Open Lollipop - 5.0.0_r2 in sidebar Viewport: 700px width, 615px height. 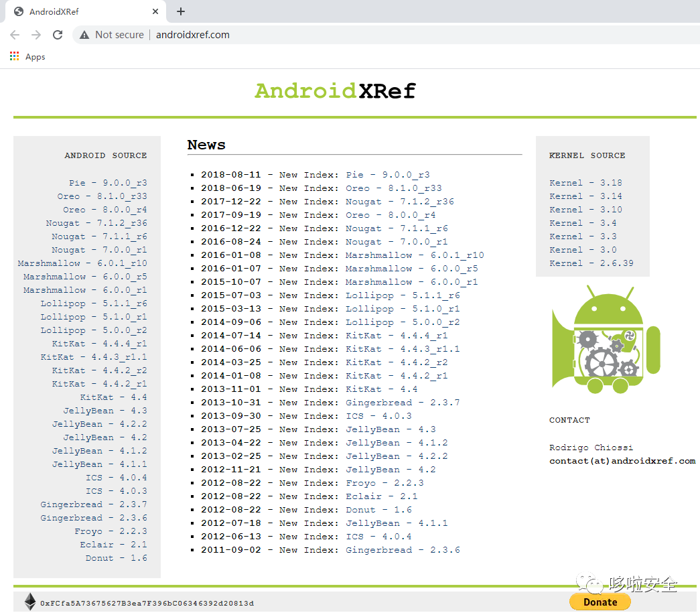click(x=94, y=330)
